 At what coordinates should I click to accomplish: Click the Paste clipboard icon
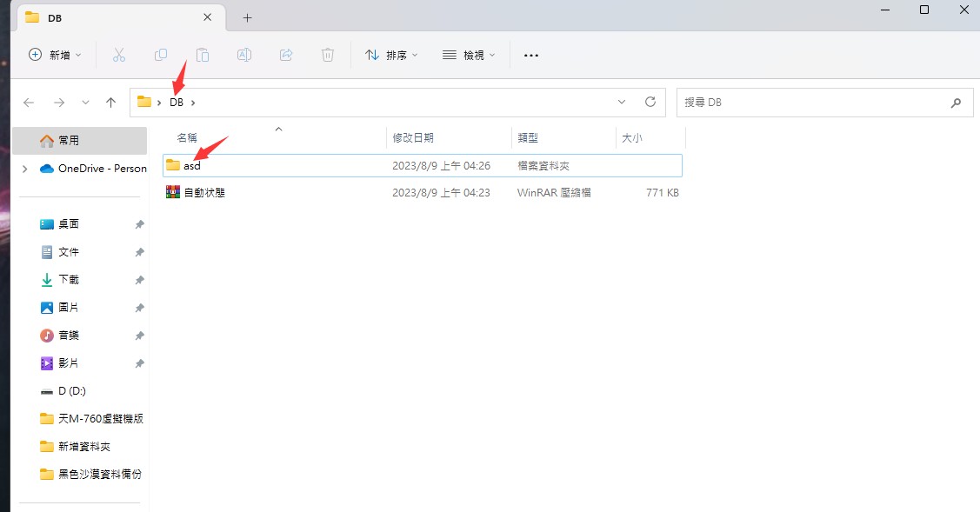203,55
